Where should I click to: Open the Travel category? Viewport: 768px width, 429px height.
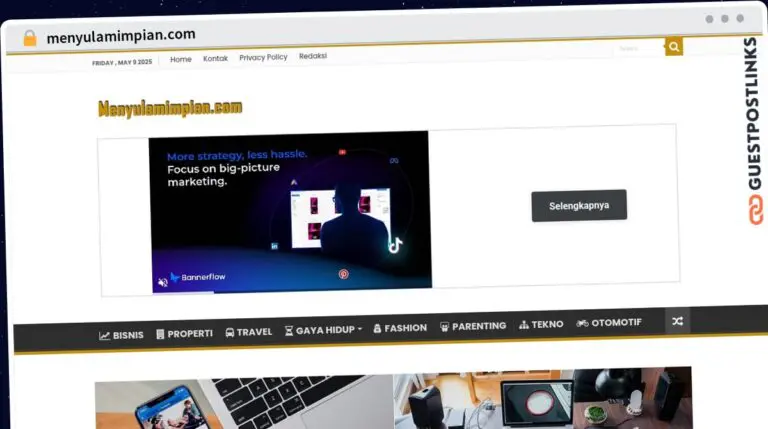249,332
